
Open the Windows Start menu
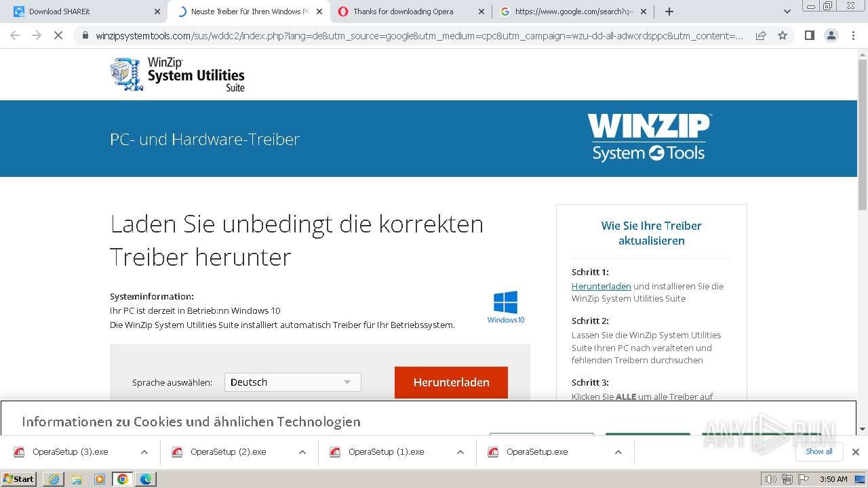point(19,479)
